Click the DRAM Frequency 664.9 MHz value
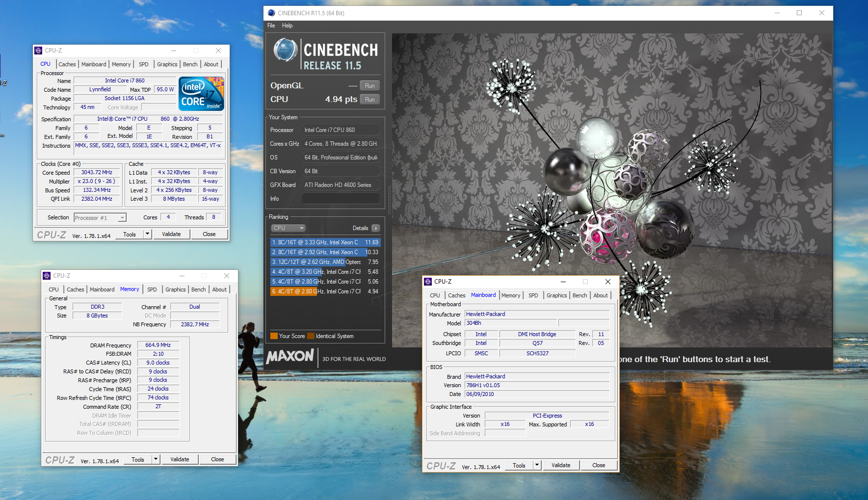 [158, 345]
